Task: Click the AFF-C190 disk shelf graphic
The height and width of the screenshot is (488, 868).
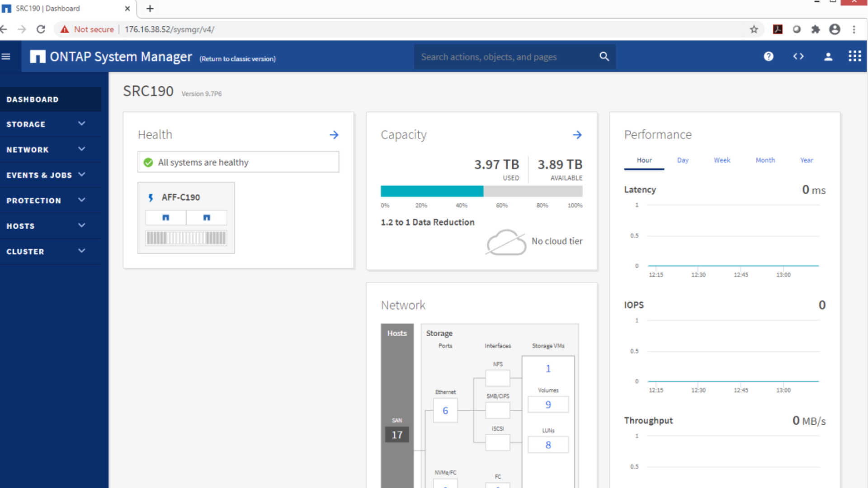Action: click(x=186, y=238)
